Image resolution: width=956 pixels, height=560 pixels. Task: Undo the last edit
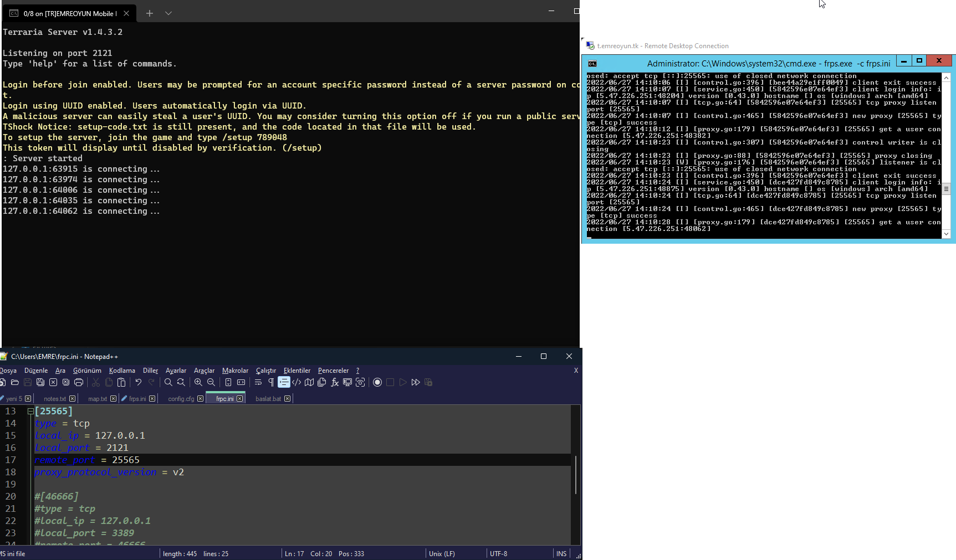click(138, 382)
